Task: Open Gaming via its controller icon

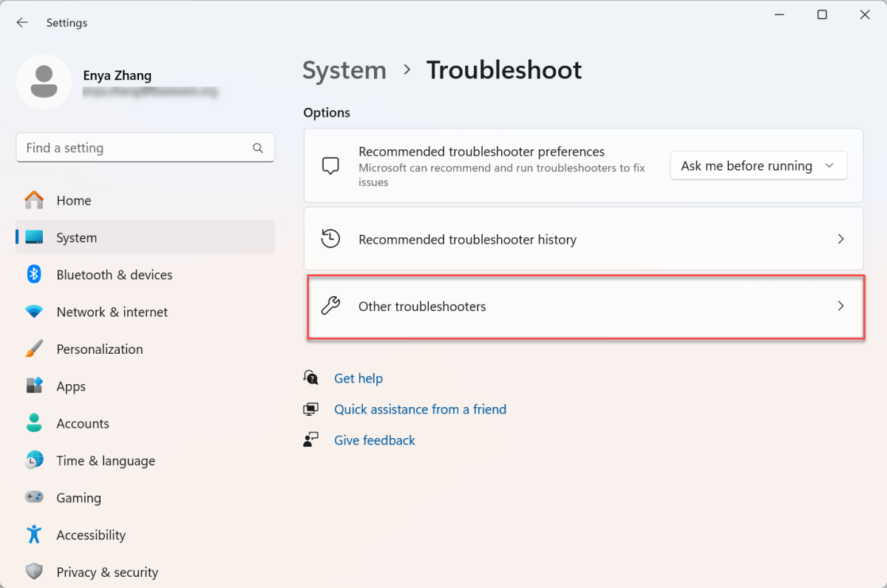Action: point(34,497)
